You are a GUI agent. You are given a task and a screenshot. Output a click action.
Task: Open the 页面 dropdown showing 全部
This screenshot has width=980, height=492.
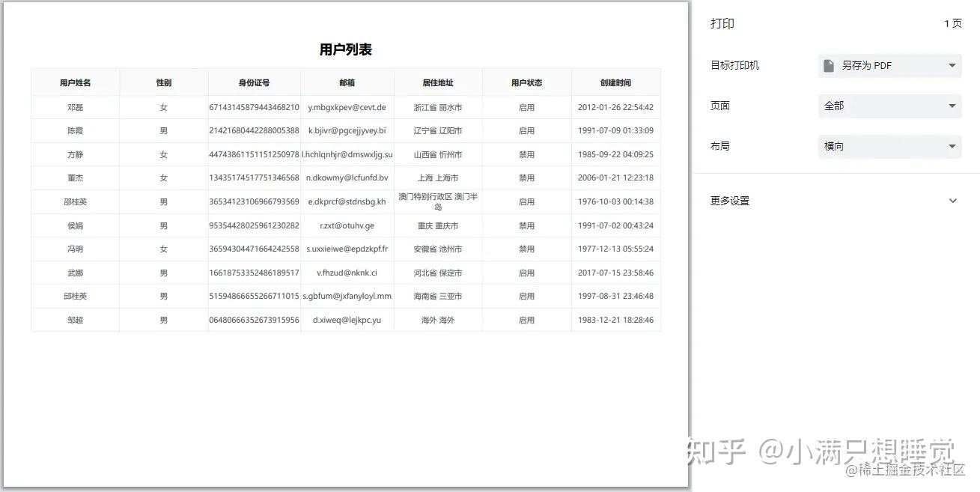coord(889,106)
